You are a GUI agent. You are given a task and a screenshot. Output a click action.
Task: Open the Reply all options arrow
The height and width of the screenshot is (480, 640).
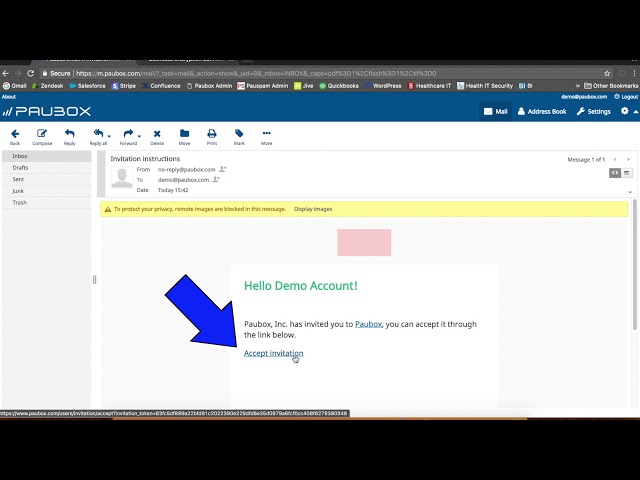109,136
